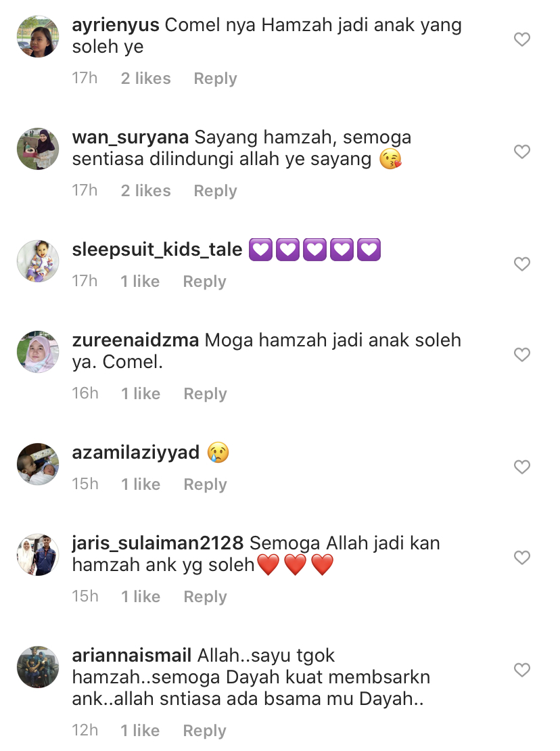Viewport: 560px width, 751px height.
Task: Like ayrienyus's comment with the heart icon
Action: [521, 39]
